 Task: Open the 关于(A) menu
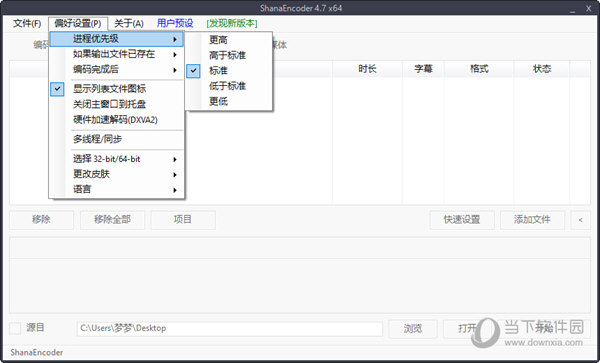(129, 24)
